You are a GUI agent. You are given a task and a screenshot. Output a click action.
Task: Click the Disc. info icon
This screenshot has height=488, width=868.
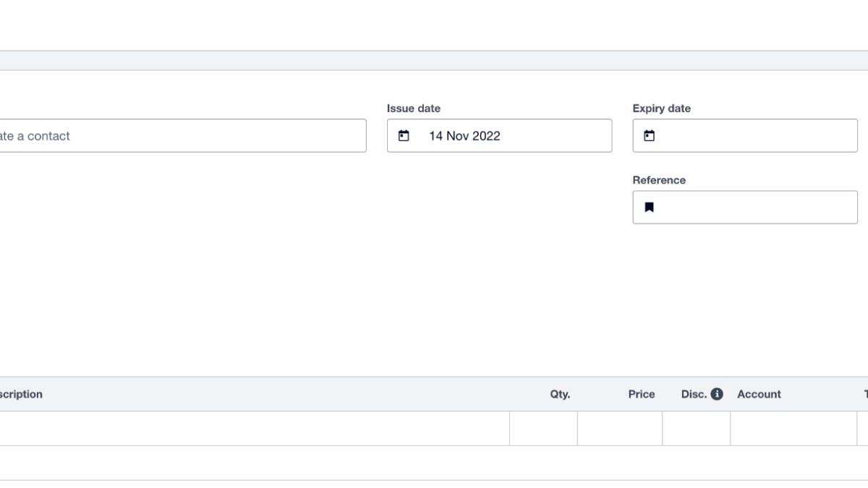coord(717,394)
